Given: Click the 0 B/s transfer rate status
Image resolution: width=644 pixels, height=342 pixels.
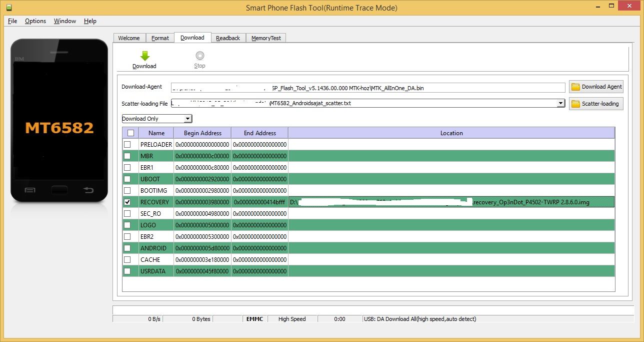Looking at the screenshot, I should pyautogui.click(x=137, y=319).
